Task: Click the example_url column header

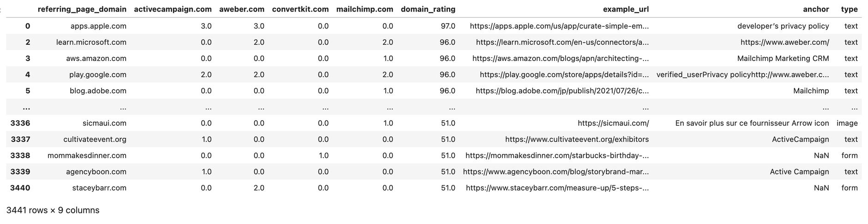Action: pos(626,9)
